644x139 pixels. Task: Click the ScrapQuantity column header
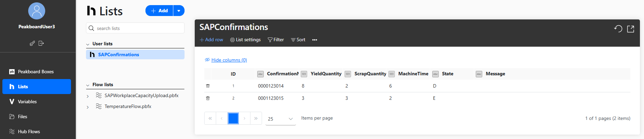tap(365, 74)
